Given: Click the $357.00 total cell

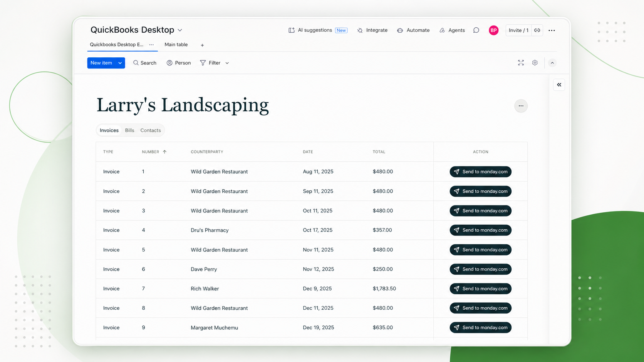Looking at the screenshot, I should (x=382, y=230).
